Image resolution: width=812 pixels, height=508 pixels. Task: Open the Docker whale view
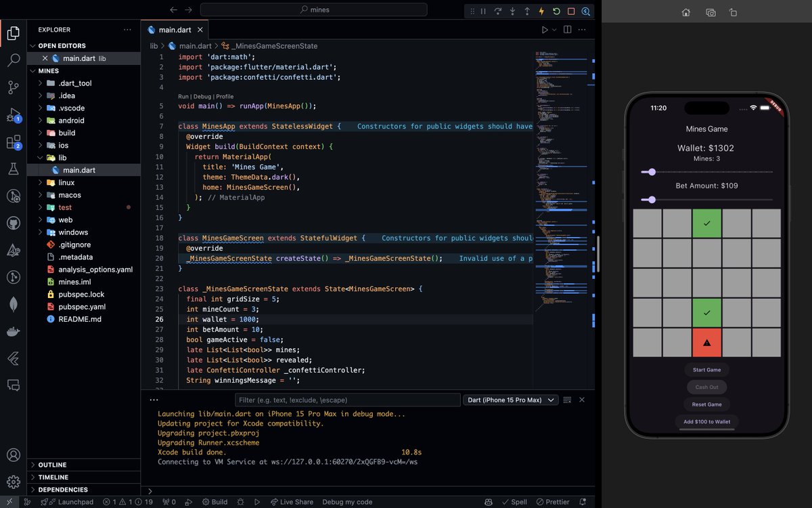pos(13,331)
